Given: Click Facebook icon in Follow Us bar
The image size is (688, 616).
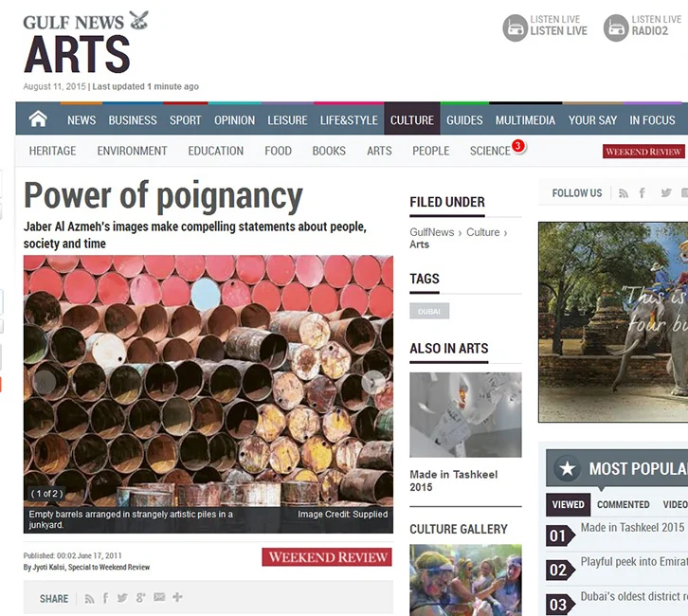Looking at the screenshot, I should tap(643, 193).
